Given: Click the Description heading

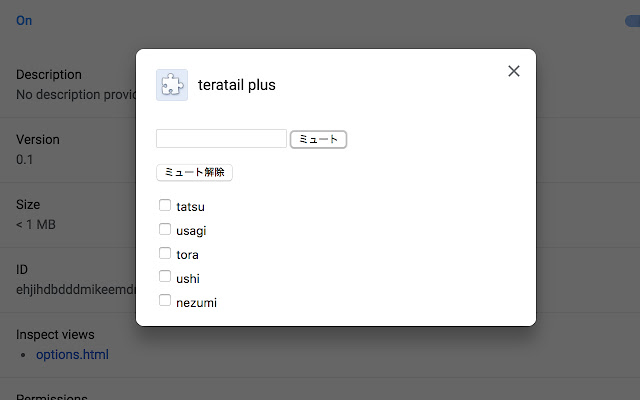Looking at the screenshot, I should 49,75.
